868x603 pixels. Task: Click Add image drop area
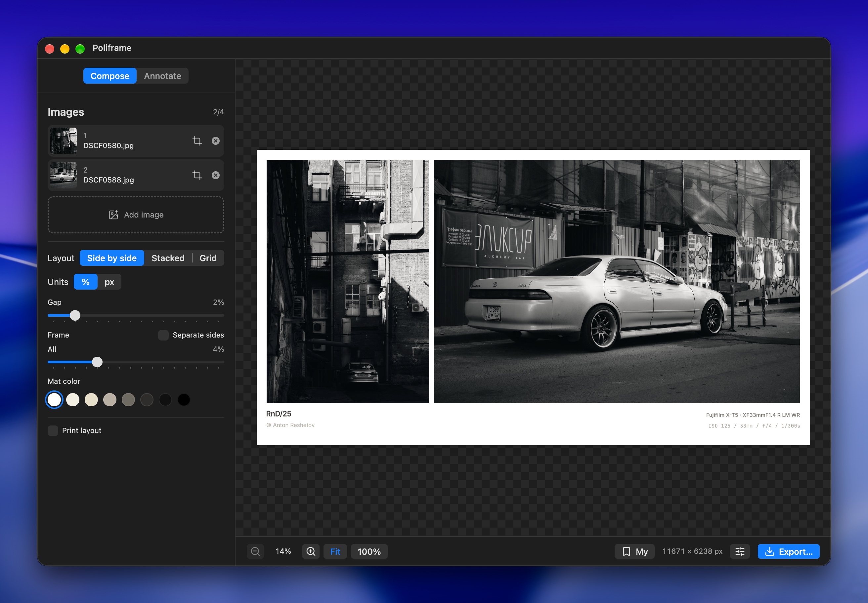click(136, 215)
